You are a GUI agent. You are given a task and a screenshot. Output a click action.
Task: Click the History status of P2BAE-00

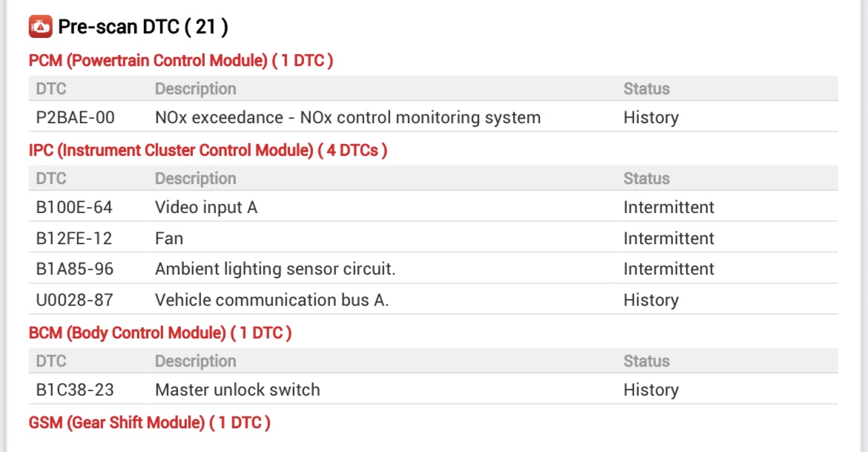click(651, 117)
